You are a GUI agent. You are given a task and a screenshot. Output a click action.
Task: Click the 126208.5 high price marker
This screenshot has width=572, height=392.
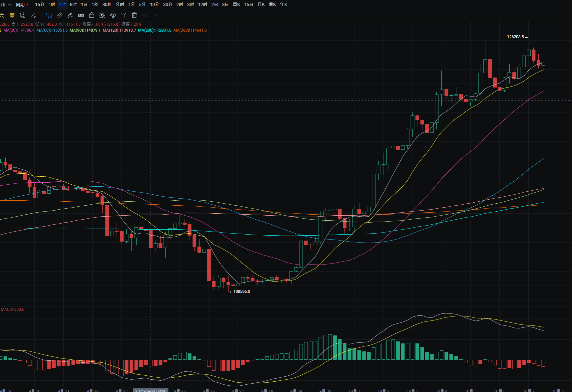pos(515,37)
